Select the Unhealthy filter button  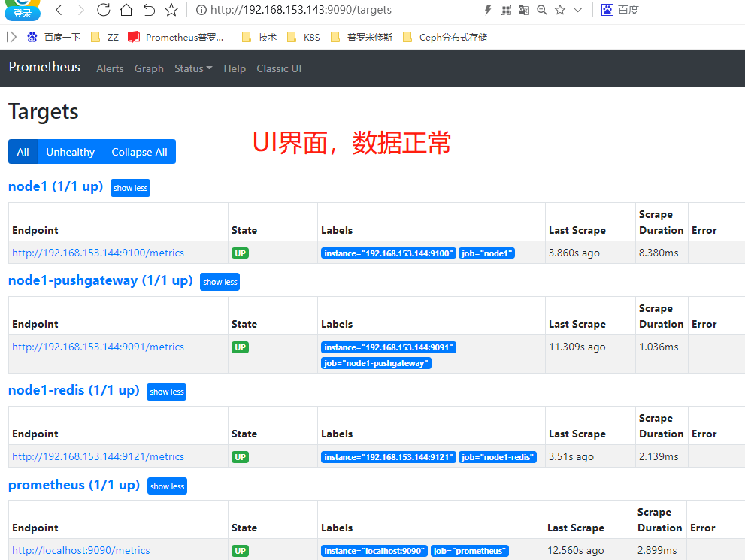(x=71, y=152)
